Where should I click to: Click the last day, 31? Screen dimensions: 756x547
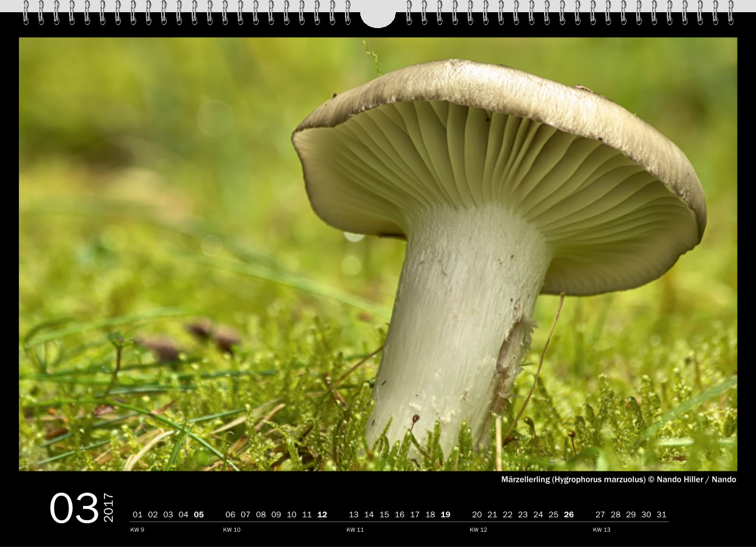(661, 515)
